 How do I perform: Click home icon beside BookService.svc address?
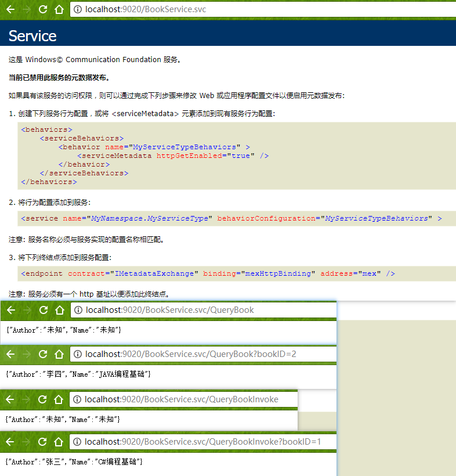pyautogui.click(x=59, y=9)
